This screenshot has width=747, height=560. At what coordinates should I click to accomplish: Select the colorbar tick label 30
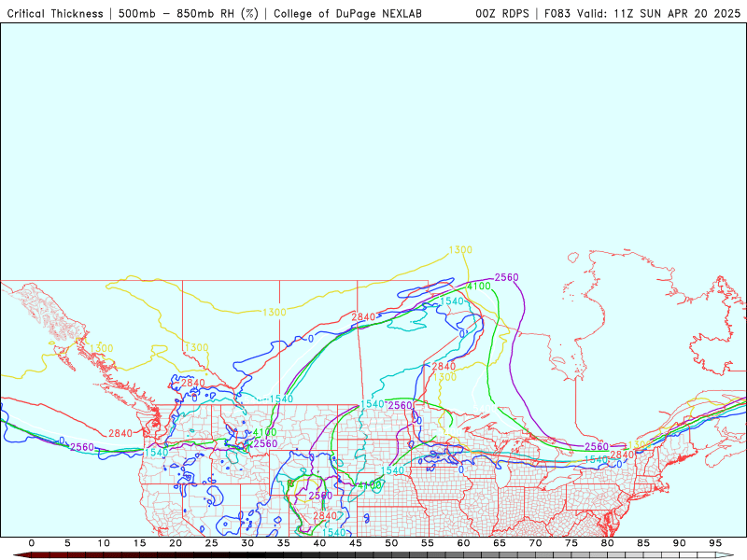point(247,543)
